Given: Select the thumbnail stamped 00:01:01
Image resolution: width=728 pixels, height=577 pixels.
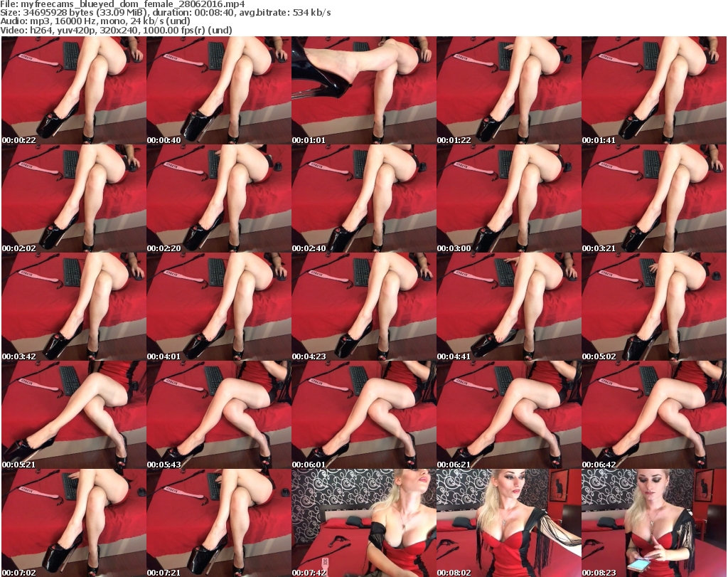Looking at the screenshot, I should 364,90.
